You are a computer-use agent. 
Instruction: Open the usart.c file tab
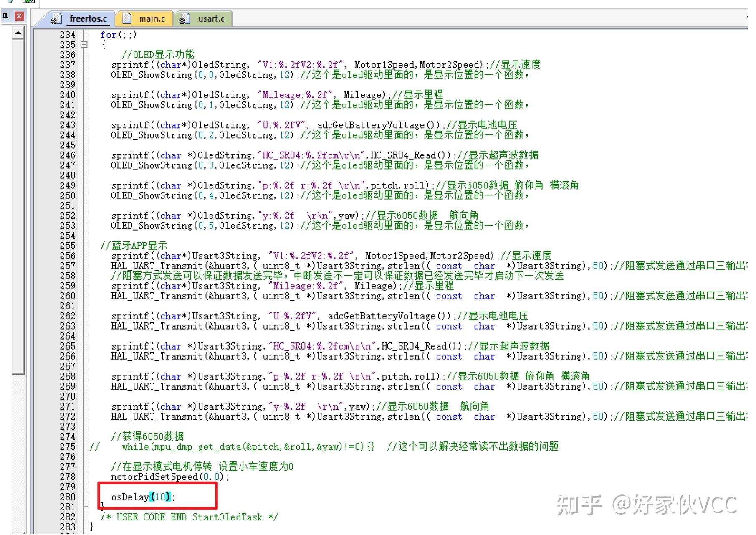tap(211, 18)
